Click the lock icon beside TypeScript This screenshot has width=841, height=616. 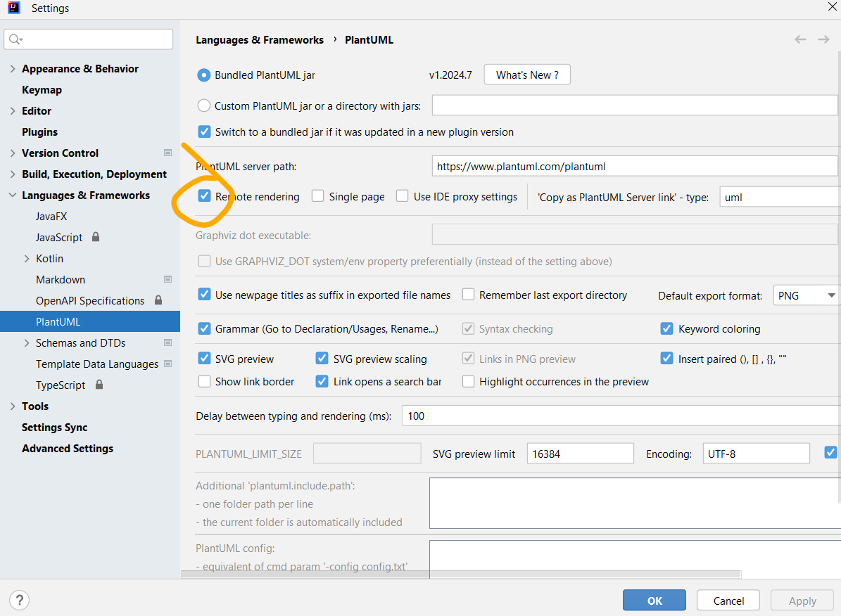99,385
